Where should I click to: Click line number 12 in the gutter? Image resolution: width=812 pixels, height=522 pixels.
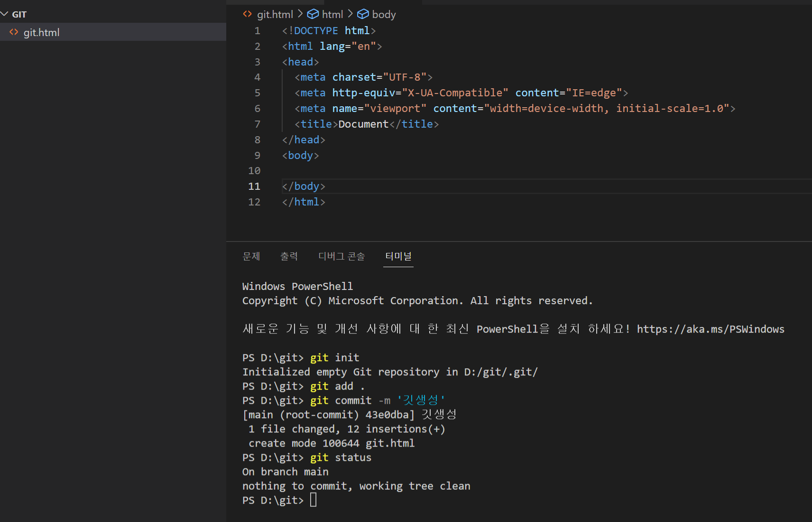254,202
